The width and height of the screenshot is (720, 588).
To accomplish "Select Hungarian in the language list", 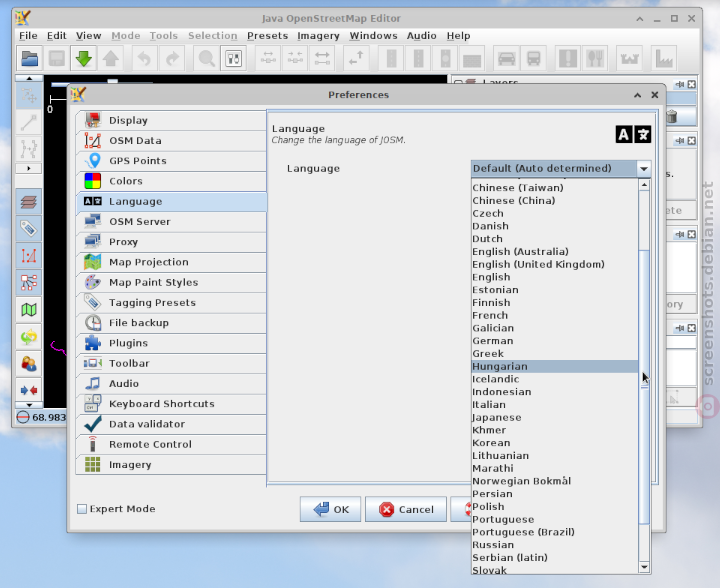I will (x=555, y=366).
